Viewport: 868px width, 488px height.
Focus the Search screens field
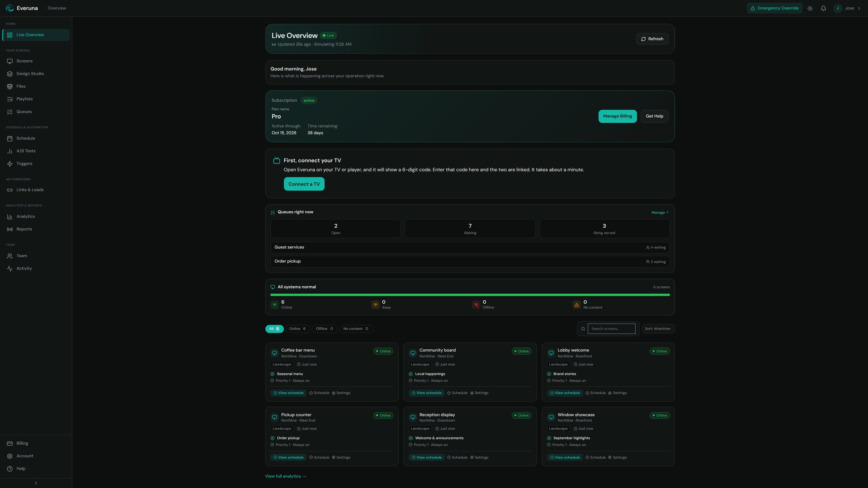(x=611, y=329)
